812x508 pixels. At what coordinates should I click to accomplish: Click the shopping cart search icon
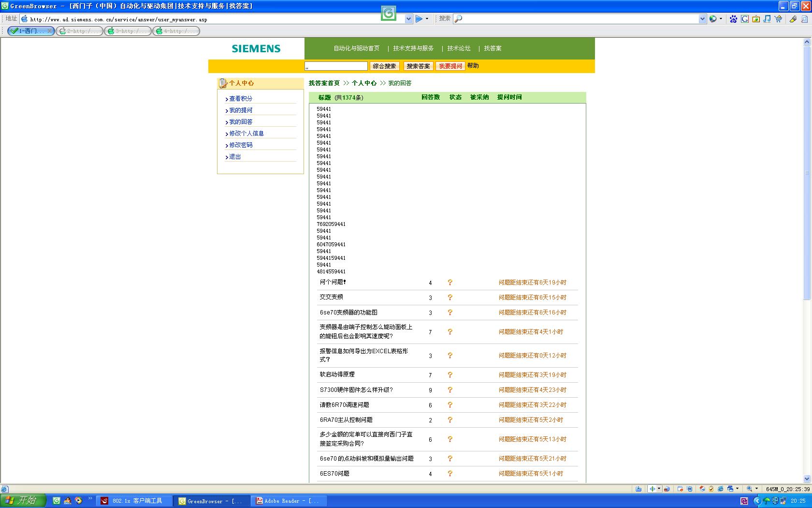point(778,19)
